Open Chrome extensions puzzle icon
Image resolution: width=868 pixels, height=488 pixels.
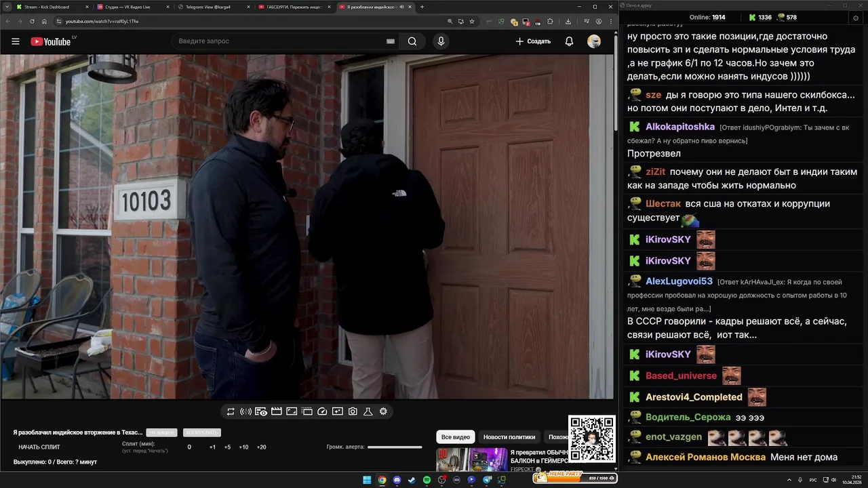click(x=550, y=21)
